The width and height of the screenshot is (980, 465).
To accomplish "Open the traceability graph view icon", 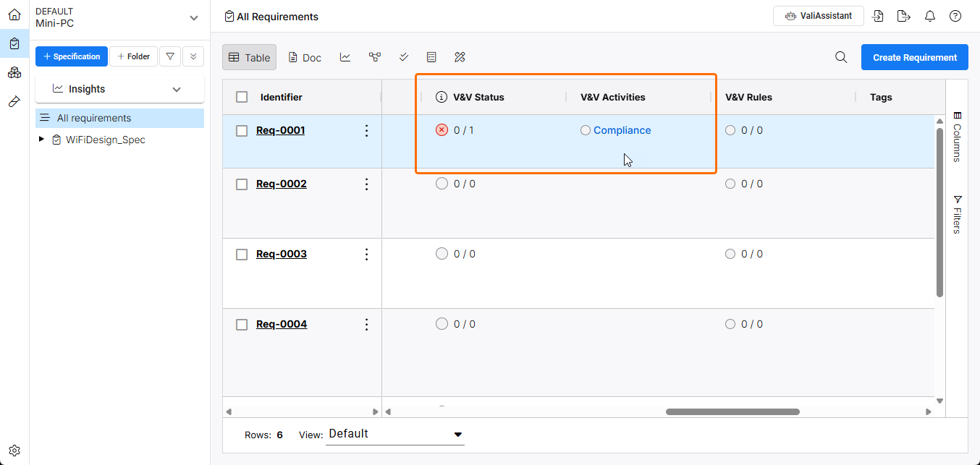I will coord(374,57).
